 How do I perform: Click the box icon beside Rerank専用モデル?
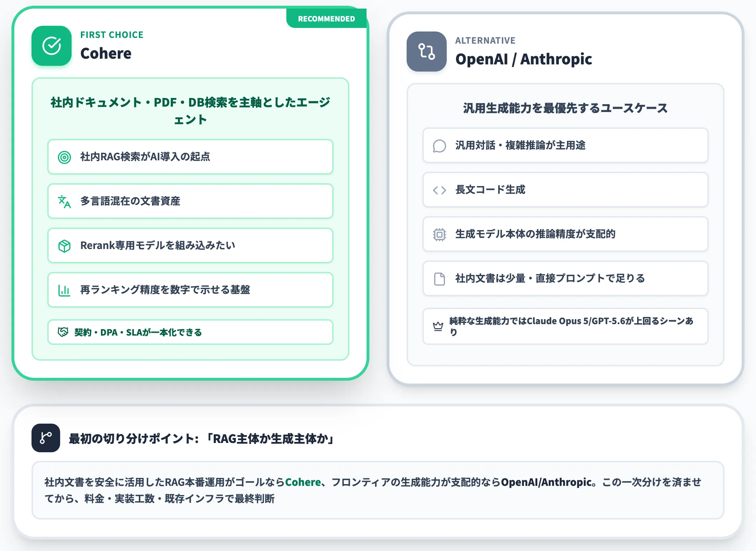64,246
